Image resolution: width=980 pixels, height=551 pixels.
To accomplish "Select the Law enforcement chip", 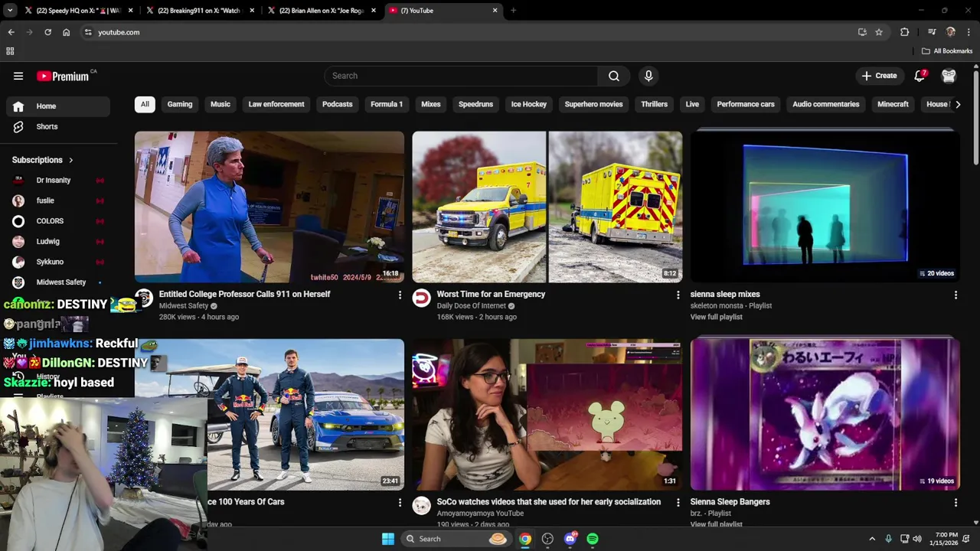I will click(x=276, y=104).
